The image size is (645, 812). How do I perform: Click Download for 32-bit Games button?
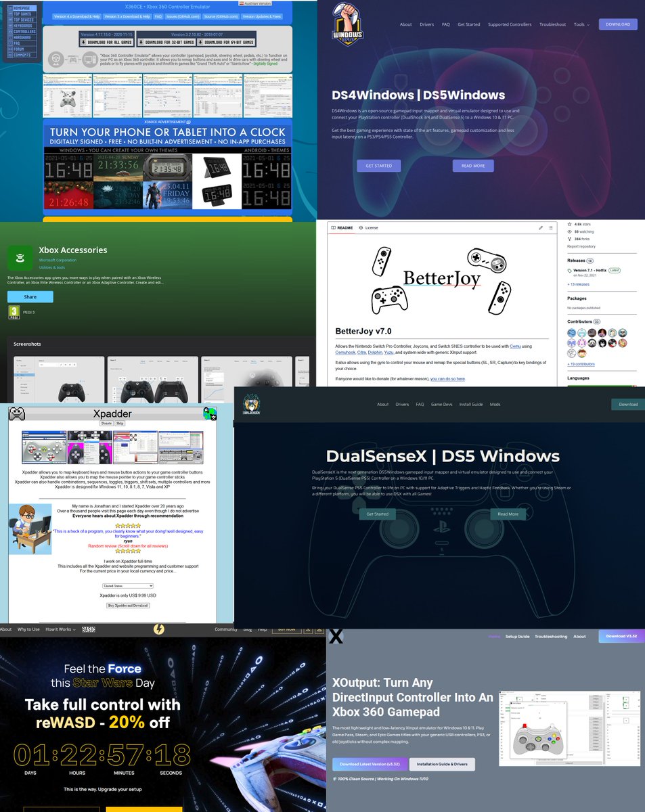click(x=166, y=41)
